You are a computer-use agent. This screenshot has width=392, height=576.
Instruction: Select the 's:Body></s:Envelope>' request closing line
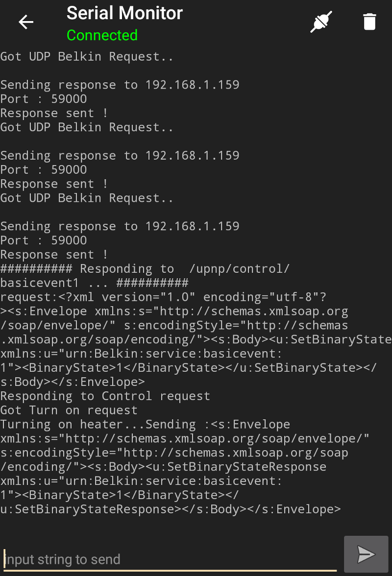pos(73,382)
